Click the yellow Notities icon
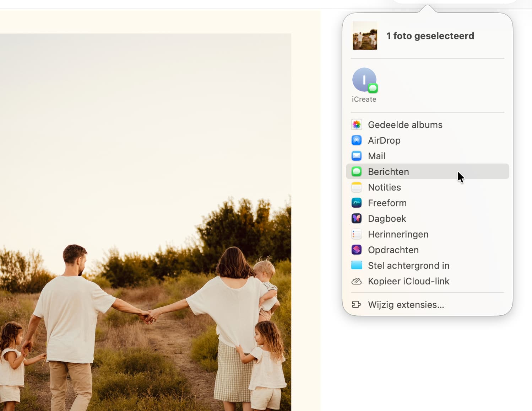The height and width of the screenshot is (411, 532). pyautogui.click(x=357, y=187)
